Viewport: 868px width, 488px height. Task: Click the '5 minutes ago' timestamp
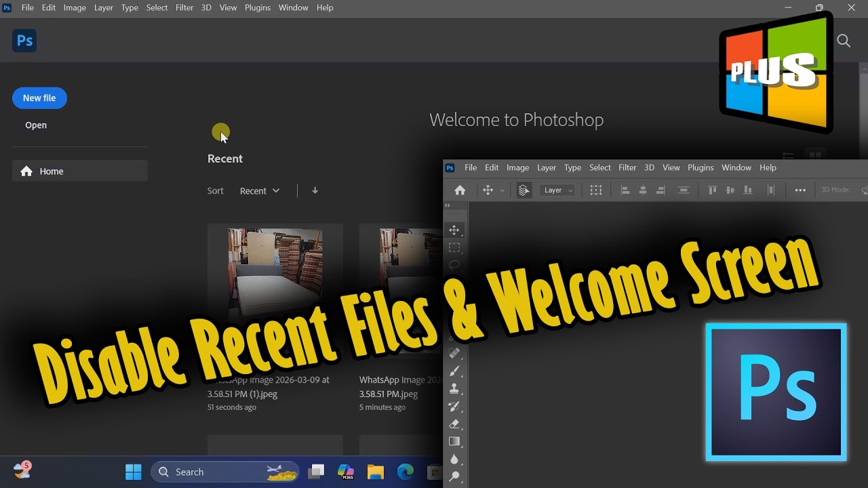coord(382,407)
